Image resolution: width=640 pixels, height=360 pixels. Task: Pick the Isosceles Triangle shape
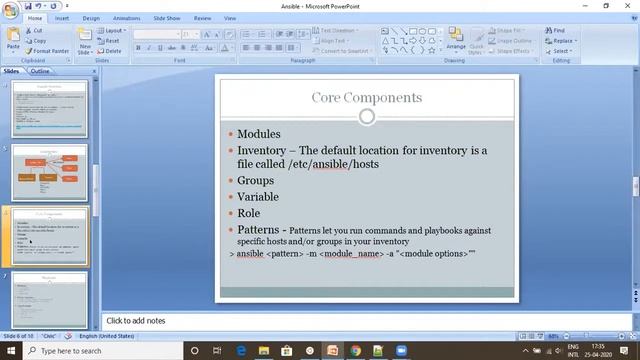click(x=385, y=41)
